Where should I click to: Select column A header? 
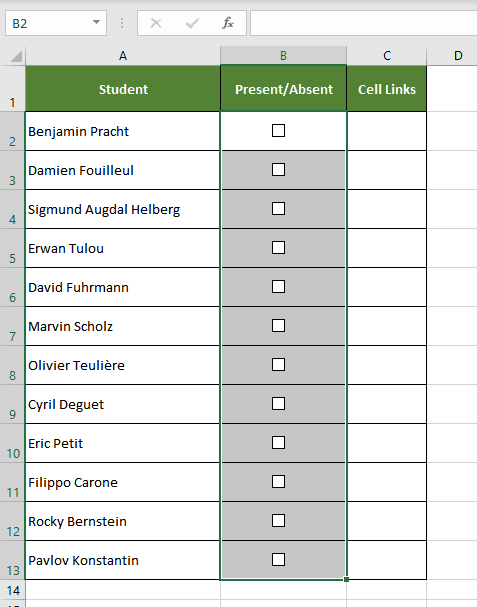click(x=123, y=56)
